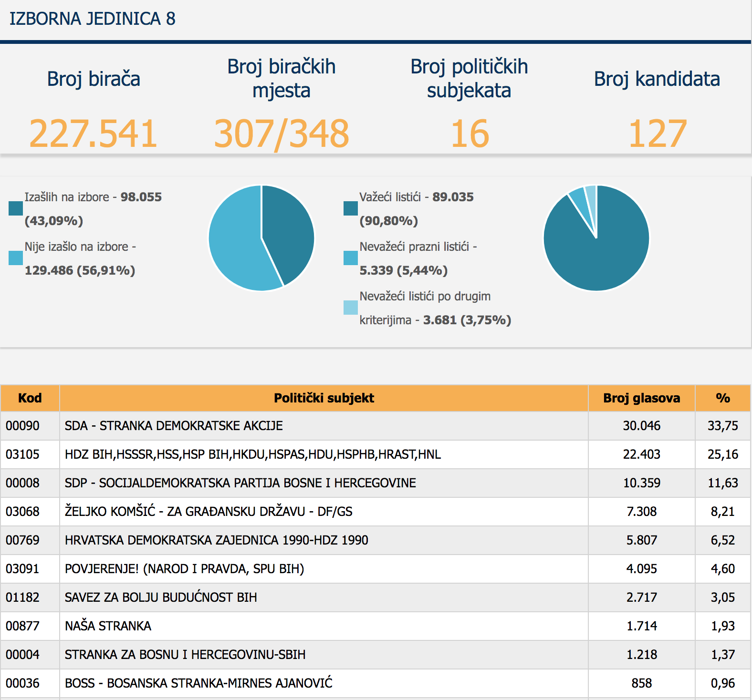
Task: Click the 'IZBORNA JEDINICA 8' heading
Action: click(93, 19)
